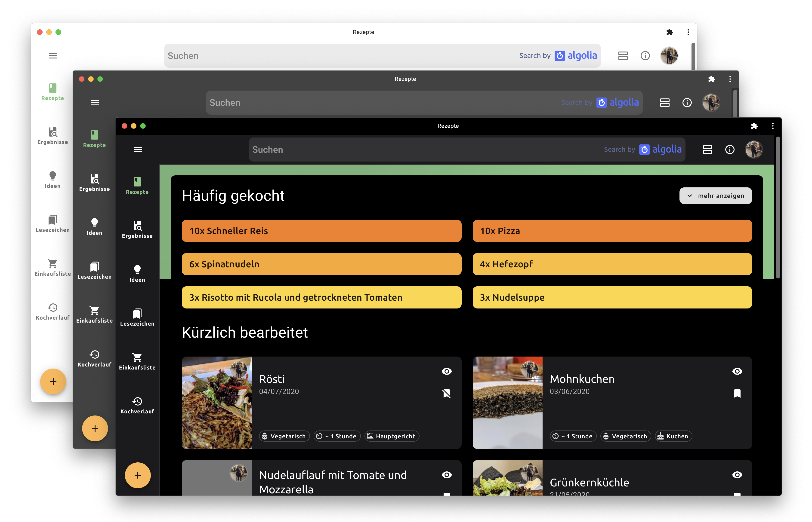
Task: Open 3x Nudelsuppe recipe
Action: click(x=612, y=297)
